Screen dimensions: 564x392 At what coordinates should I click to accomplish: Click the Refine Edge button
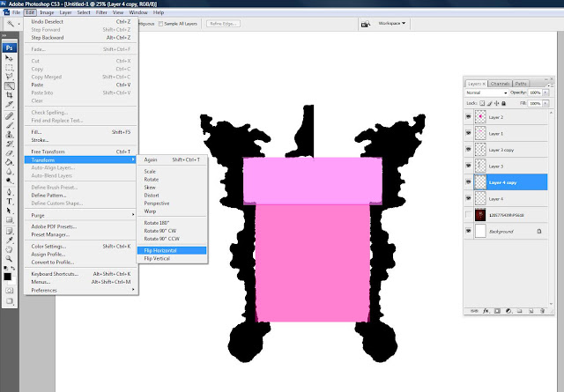[x=223, y=24]
